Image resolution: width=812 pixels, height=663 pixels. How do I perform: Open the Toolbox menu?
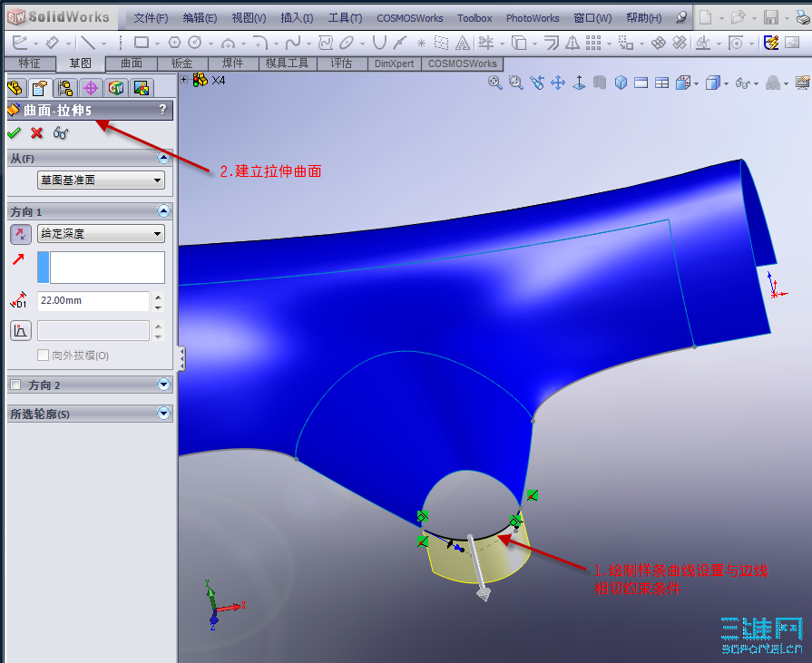[x=474, y=18]
